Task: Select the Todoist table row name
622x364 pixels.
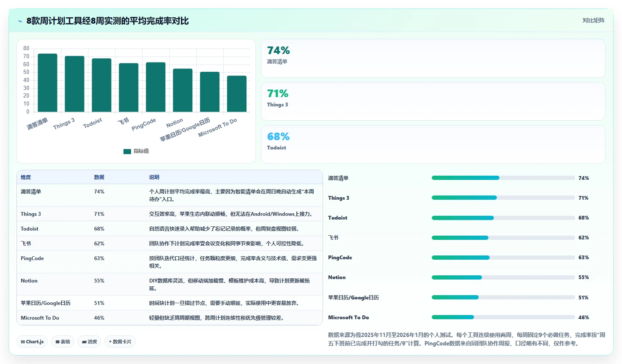Action: pyautogui.click(x=30, y=229)
